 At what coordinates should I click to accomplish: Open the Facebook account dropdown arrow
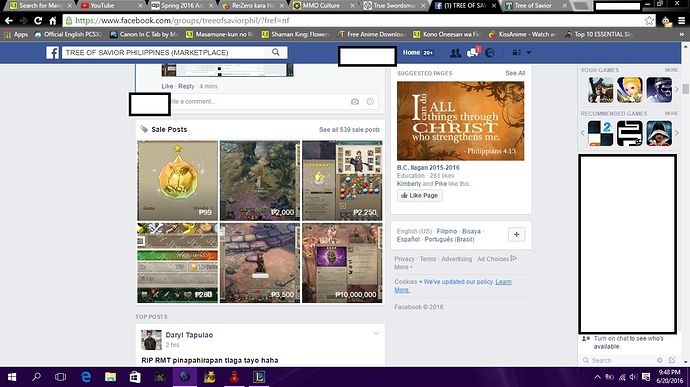[529, 52]
